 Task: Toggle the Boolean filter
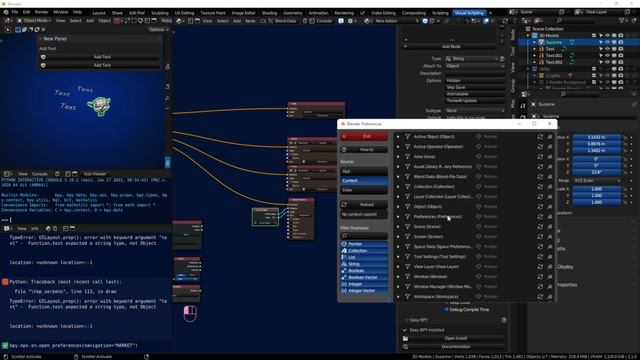coord(364,271)
